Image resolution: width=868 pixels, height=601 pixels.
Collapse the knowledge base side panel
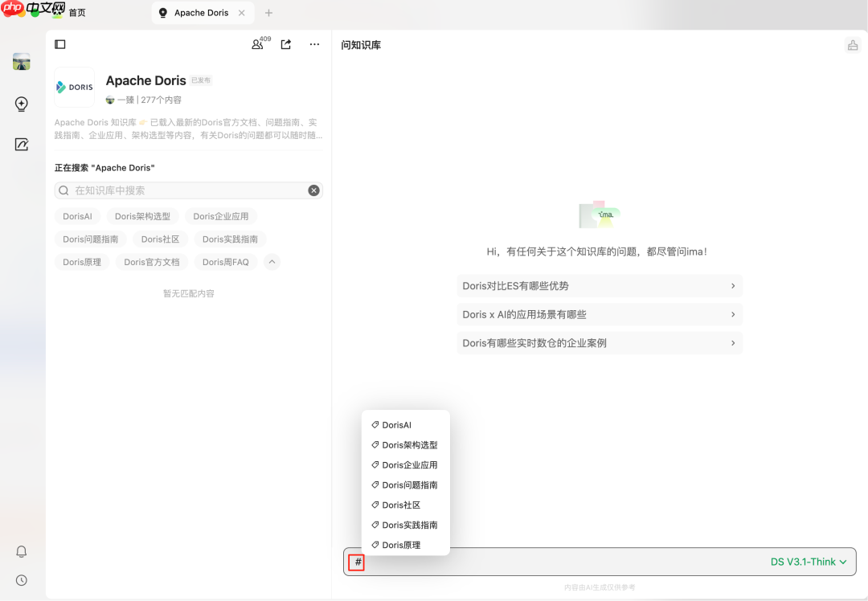(x=59, y=44)
